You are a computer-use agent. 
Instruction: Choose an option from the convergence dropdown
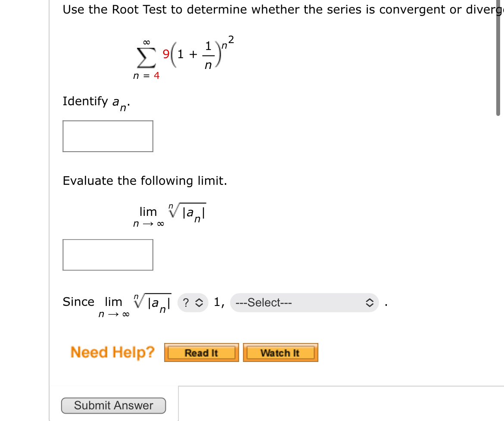(304, 302)
